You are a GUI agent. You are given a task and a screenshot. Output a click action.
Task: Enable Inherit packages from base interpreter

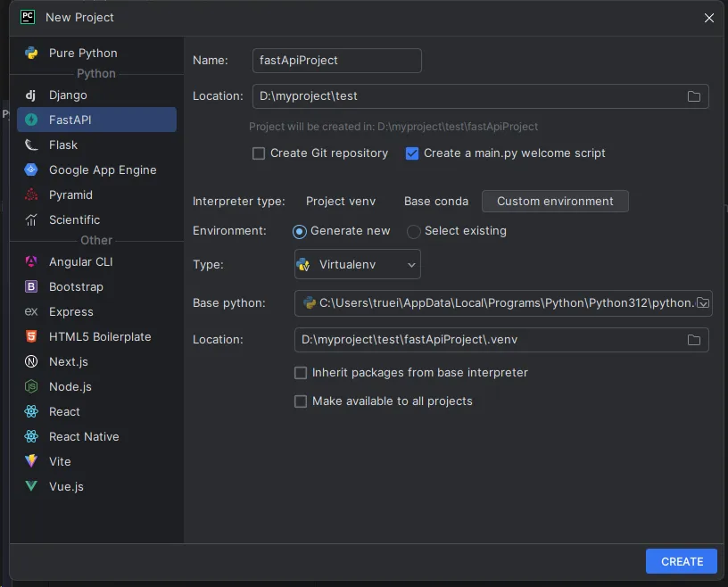pyautogui.click(x=301, y=373)
